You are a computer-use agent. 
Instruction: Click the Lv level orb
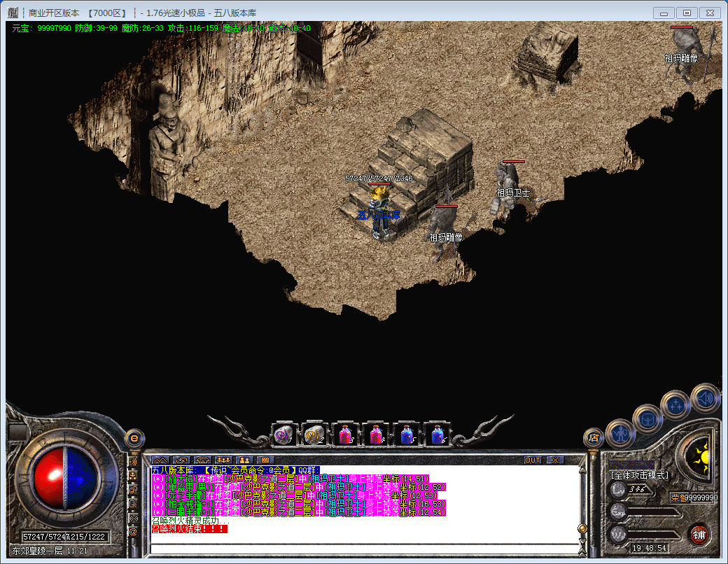coord(618,489)
